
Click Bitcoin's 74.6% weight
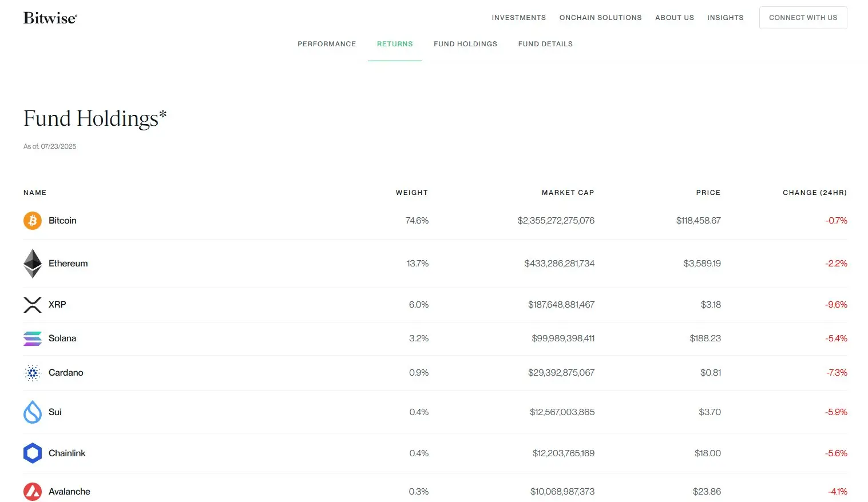tap(417, 221)
